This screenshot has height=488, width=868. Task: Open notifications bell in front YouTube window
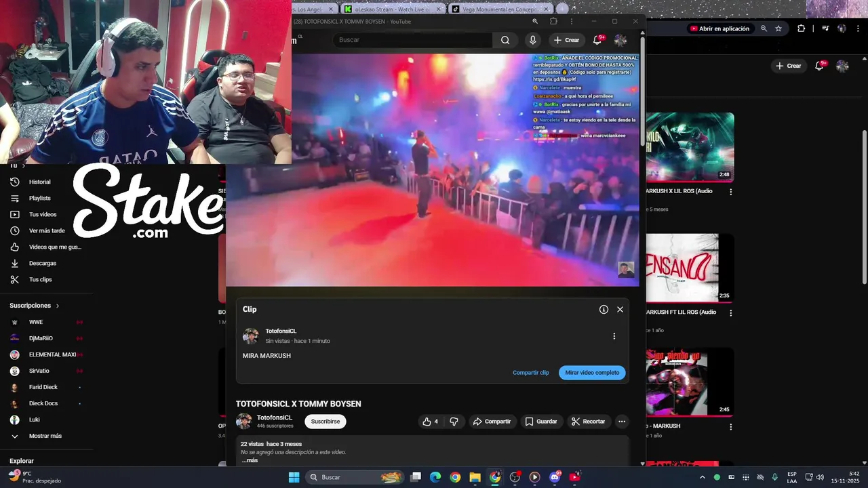click(x=598, y=40)
